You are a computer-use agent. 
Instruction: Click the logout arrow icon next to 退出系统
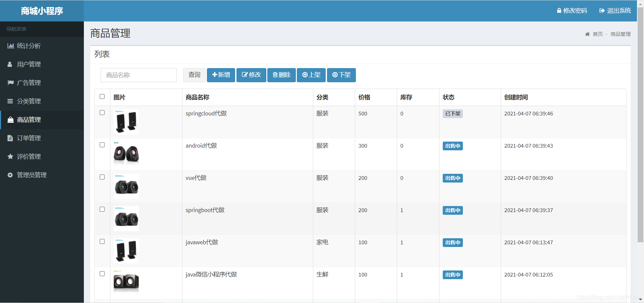602,11
